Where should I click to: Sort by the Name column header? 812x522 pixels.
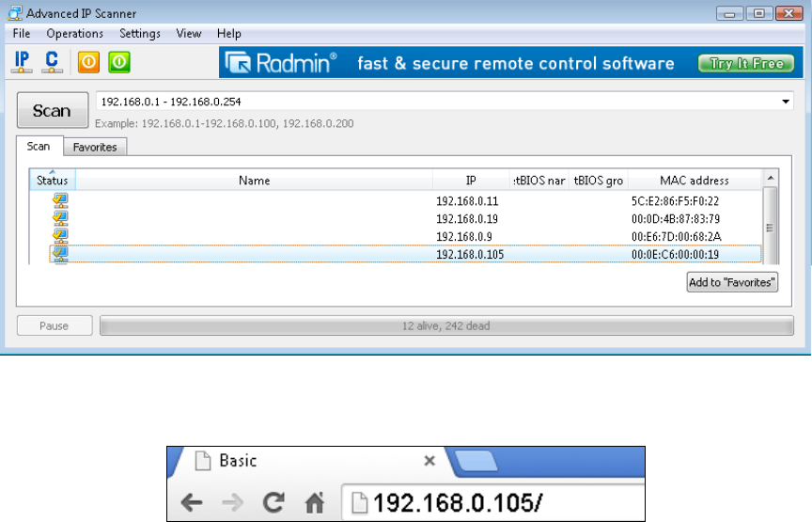point(255,180)
